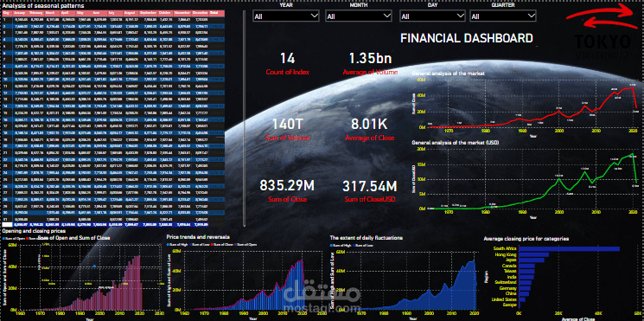This screenshot has height=321, width=644.
Task: Select the '1.35bn' Average of Volume card
Action: (x=370, y=63)
